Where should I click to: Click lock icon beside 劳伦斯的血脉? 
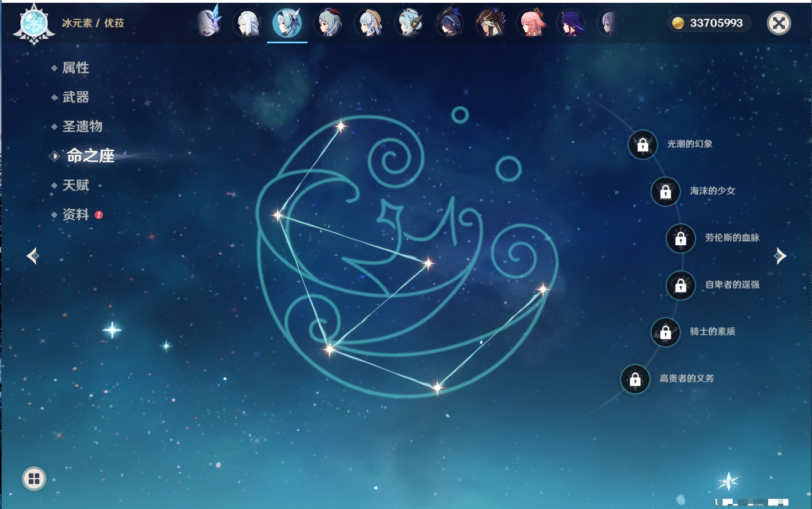click(x=681, y=238)
